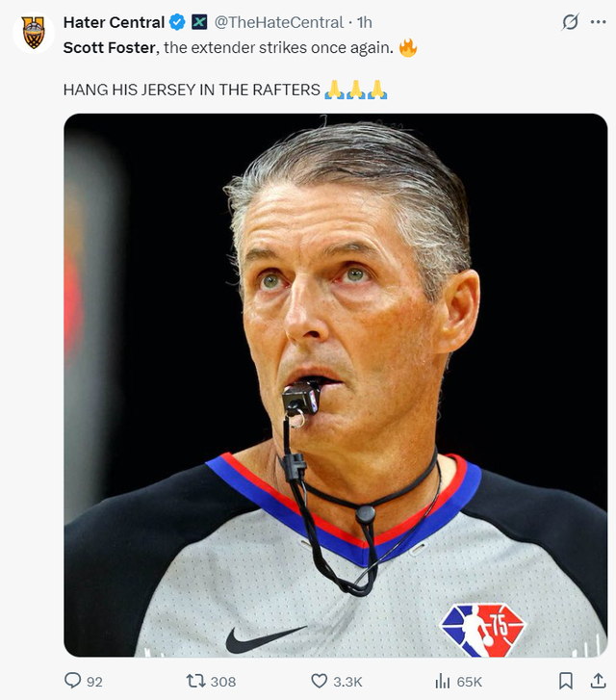Click the blue verified checkmark badge
The image size is (616, 700).
(x=178, y=22)
